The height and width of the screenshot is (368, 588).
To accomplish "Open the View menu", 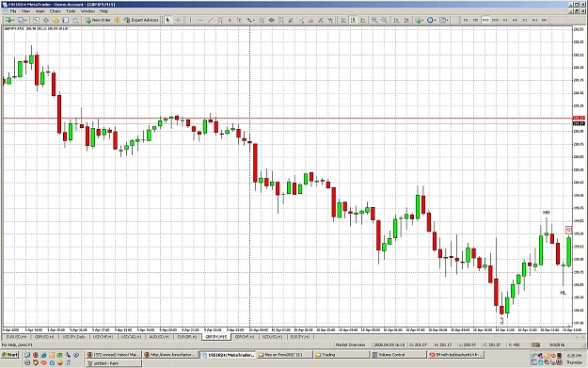I will 25,11.
